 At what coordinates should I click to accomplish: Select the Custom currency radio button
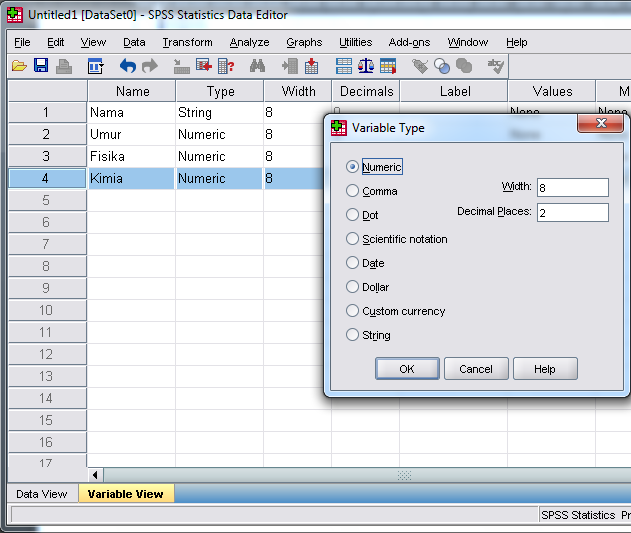(x=352, y=311)
